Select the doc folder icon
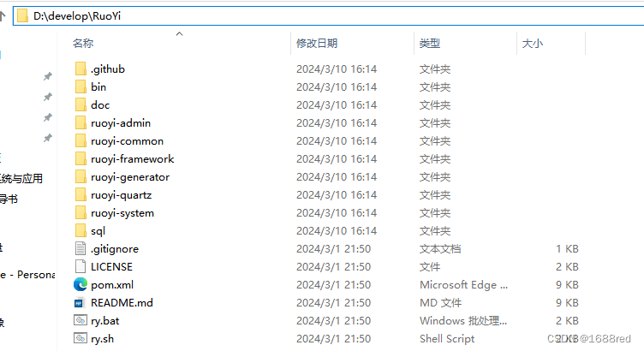Screen dimensions: 644x351 80,105
